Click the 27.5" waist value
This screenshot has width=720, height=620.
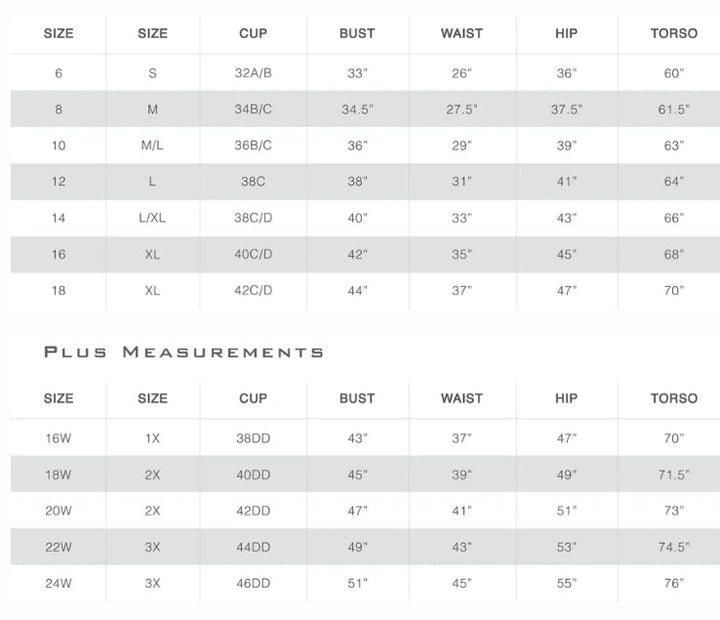tap(461, 110)
